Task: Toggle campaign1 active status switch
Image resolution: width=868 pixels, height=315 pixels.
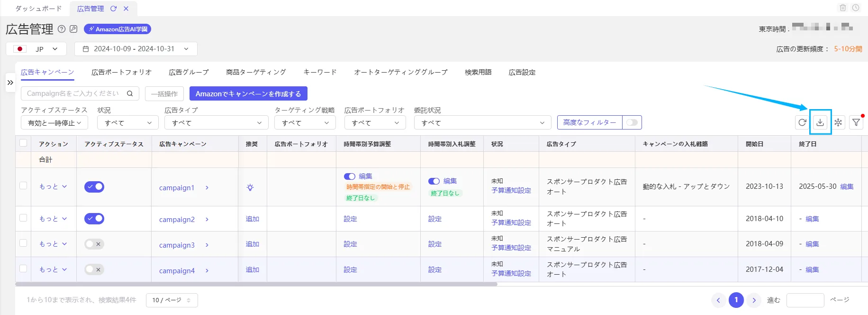Action: pyautogui.click(x=94, y=186)
